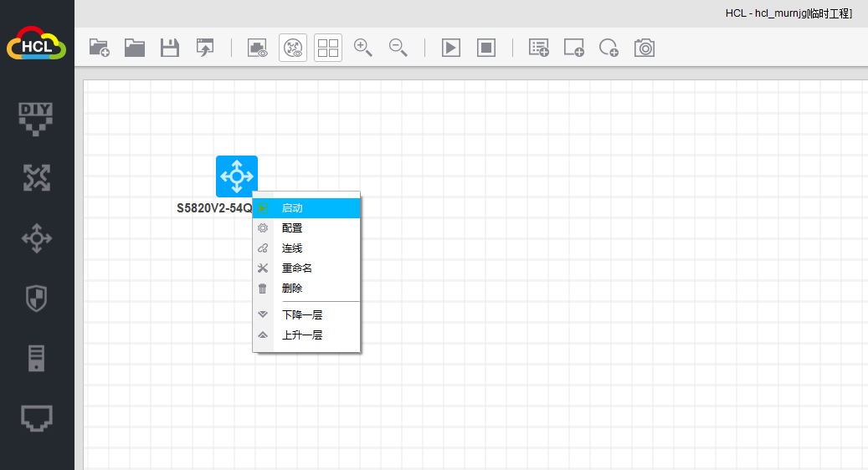Select the switch device category in sidebar

[x=37, y=238]
